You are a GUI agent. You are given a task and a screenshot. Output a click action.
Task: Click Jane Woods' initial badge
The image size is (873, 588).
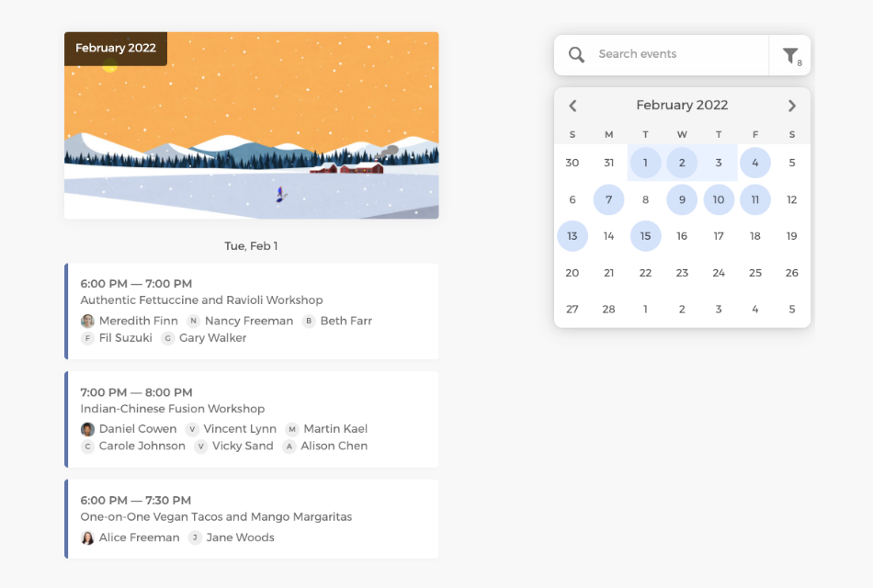coord(195,537)
